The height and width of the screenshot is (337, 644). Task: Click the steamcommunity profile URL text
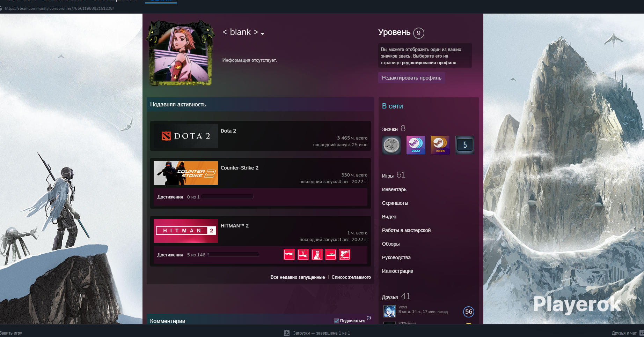[59, 8]
